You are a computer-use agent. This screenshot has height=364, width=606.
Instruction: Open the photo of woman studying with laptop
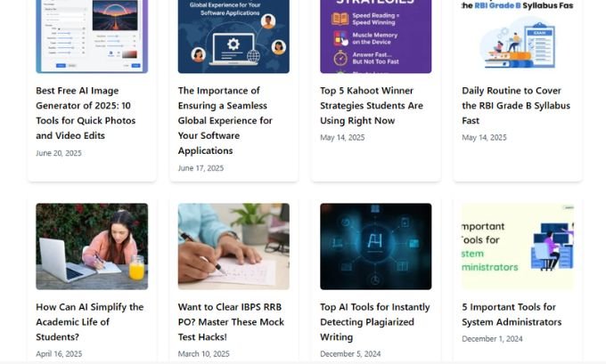click(x=92, y=247)
